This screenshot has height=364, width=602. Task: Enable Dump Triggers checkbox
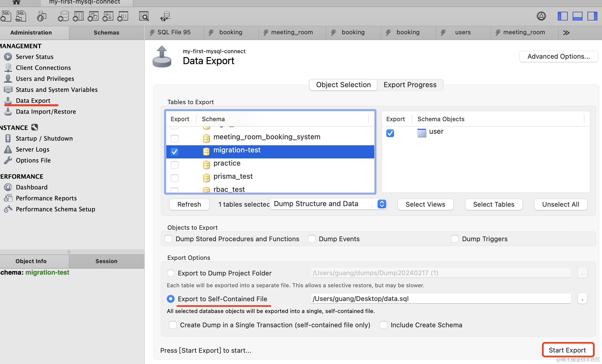coord(455,239)
